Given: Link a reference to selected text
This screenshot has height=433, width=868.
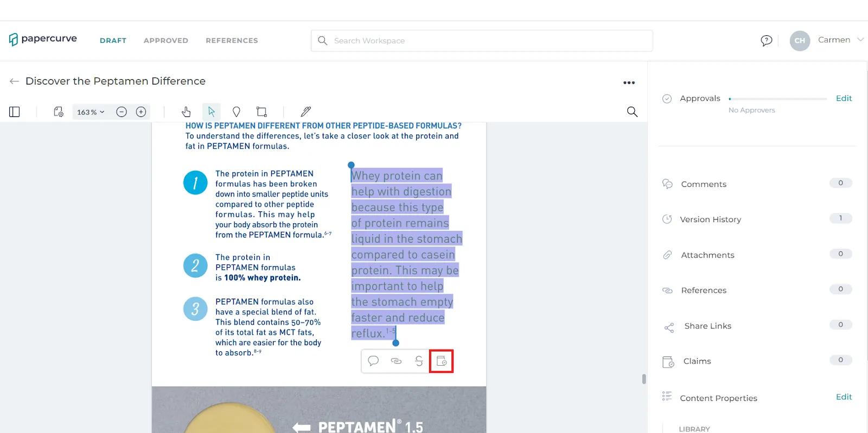Looking at the screenshot, I should (396, 361).
